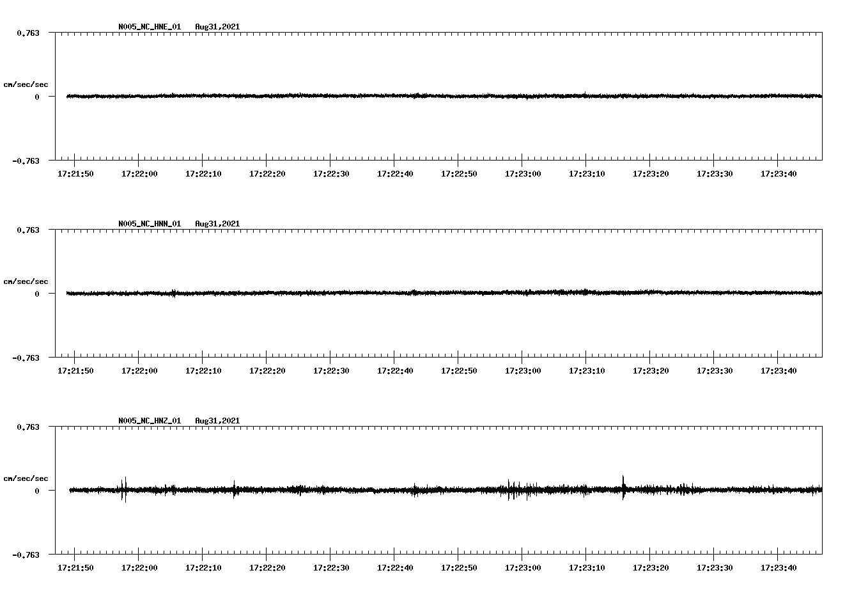868x591 pixels.
Task: Click the 17:22:30 time label under HNE plot
Action: pyautogui.click(x=331, y=174)
